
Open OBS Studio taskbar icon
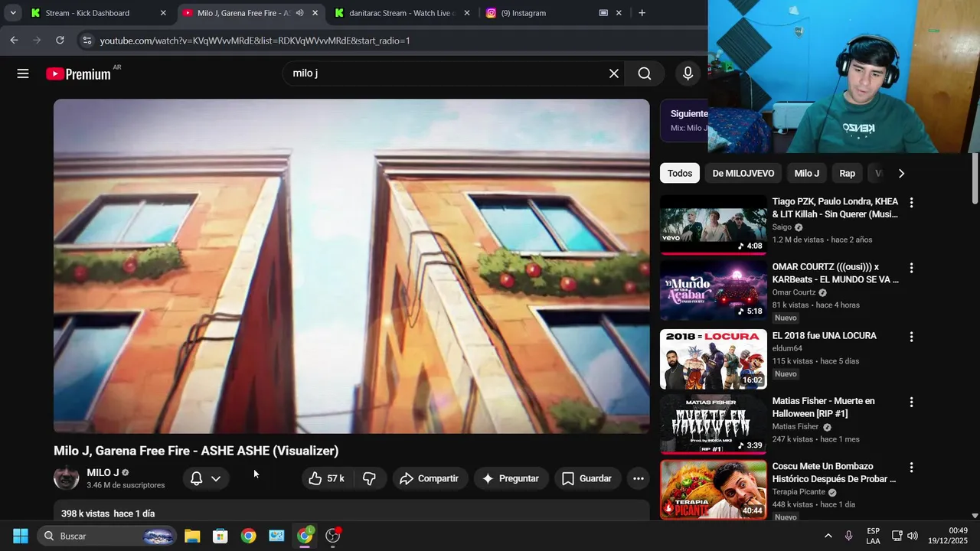(x=332, y=536)
